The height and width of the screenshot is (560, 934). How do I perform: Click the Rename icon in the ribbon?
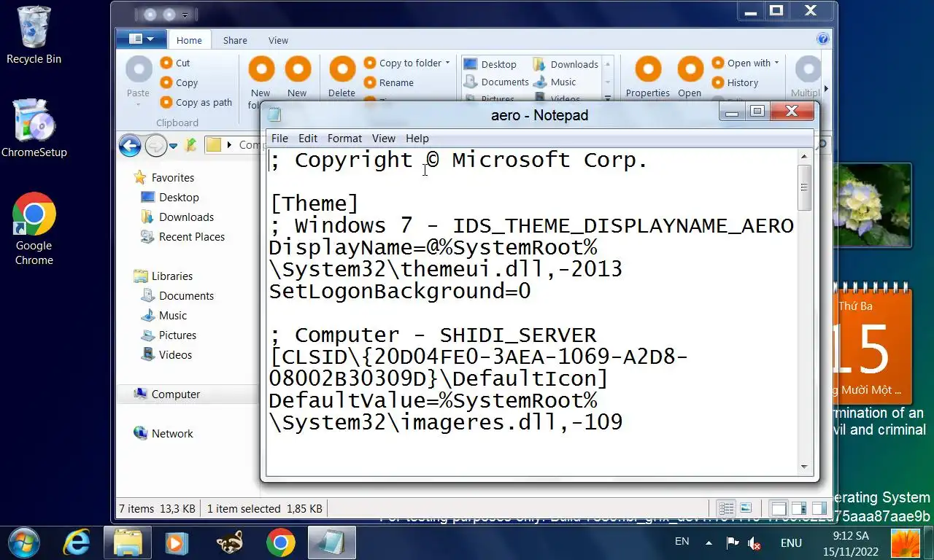370,82
